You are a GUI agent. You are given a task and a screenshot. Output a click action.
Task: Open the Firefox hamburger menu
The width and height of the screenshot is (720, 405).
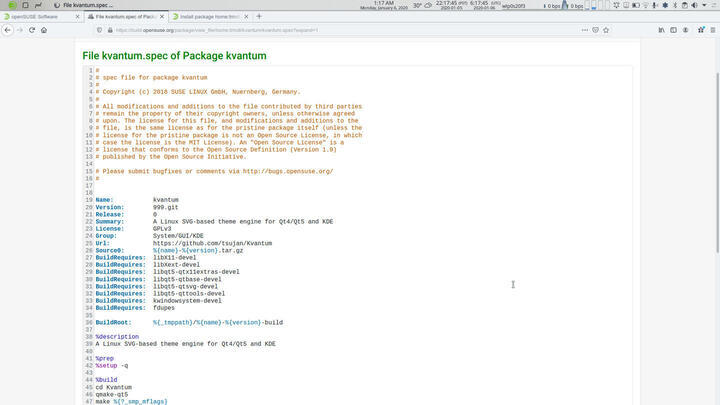[713, 30]
